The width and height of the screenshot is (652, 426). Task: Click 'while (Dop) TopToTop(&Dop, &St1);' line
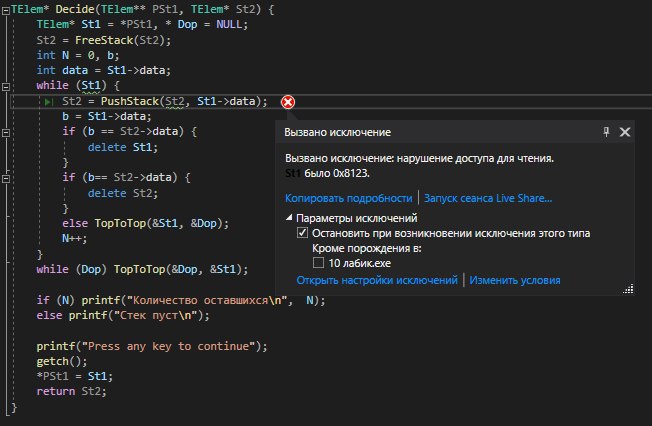(142, 269)
